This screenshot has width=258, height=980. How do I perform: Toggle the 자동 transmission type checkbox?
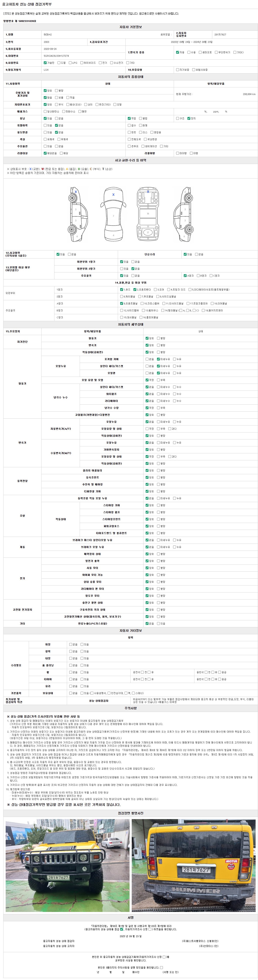click(x=177, y=52)
